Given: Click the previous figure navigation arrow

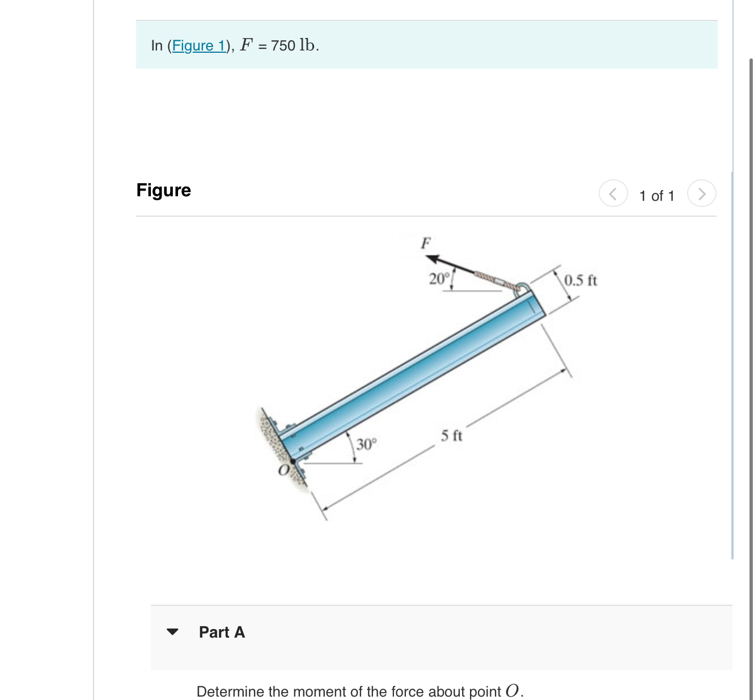Looking at the screenshot, I should 613,193.
